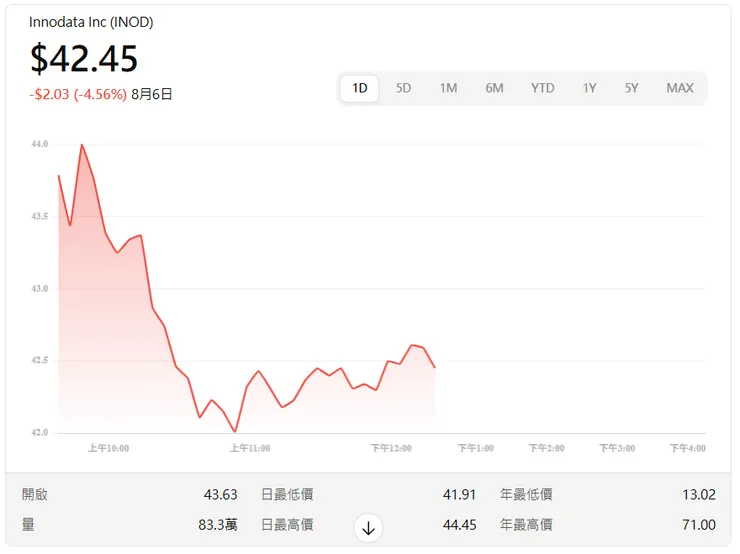Click the 上午10:00 axis label
This screenshot has height=554, width=740.
[x=109, y=448]
